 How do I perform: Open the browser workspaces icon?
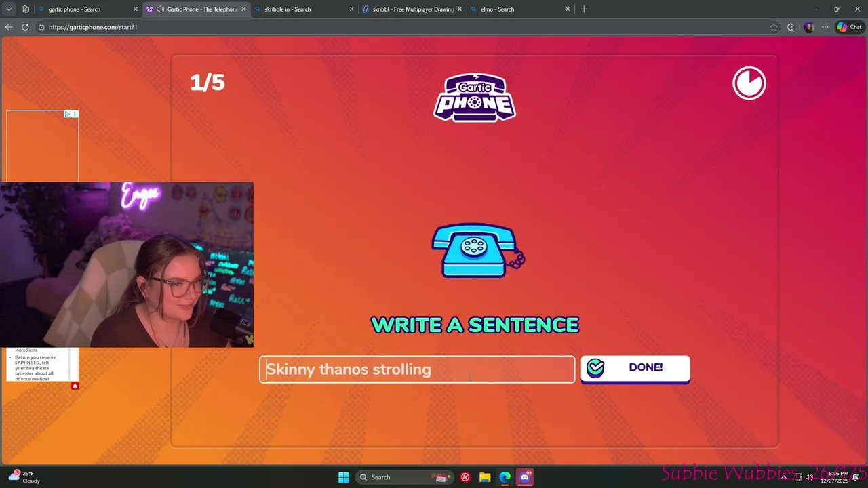pos(25,9)
